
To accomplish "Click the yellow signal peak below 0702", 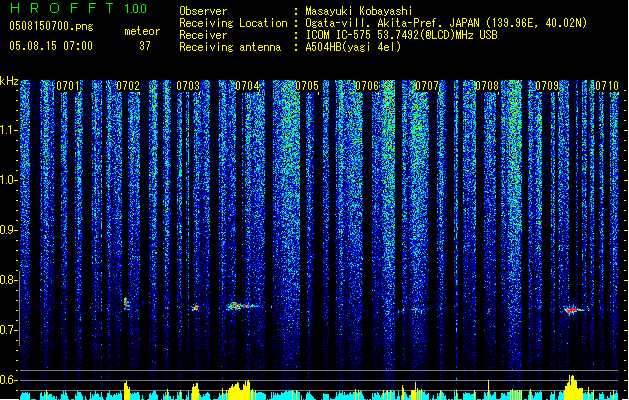I will [x=127, y=390].
